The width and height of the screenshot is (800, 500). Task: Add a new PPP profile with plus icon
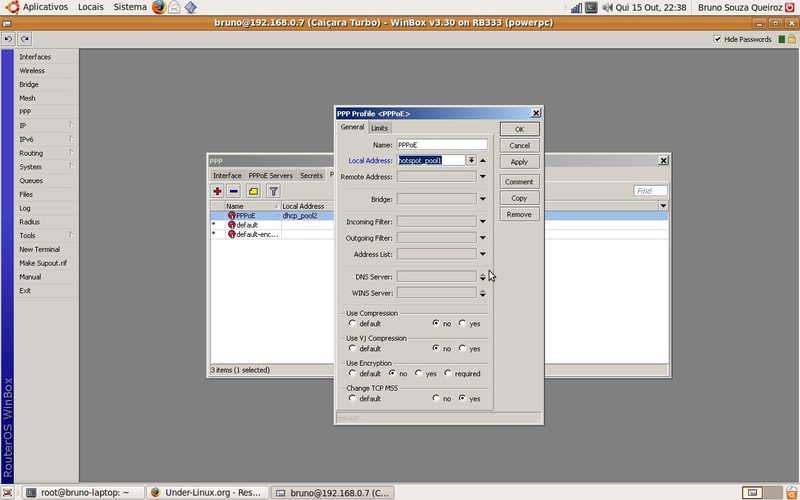point(217,191)
